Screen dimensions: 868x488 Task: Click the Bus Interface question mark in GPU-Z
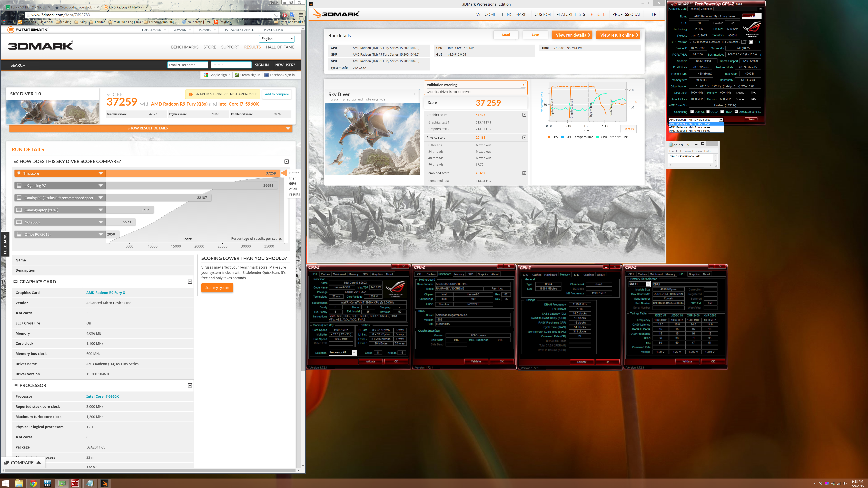click(761, 54)
